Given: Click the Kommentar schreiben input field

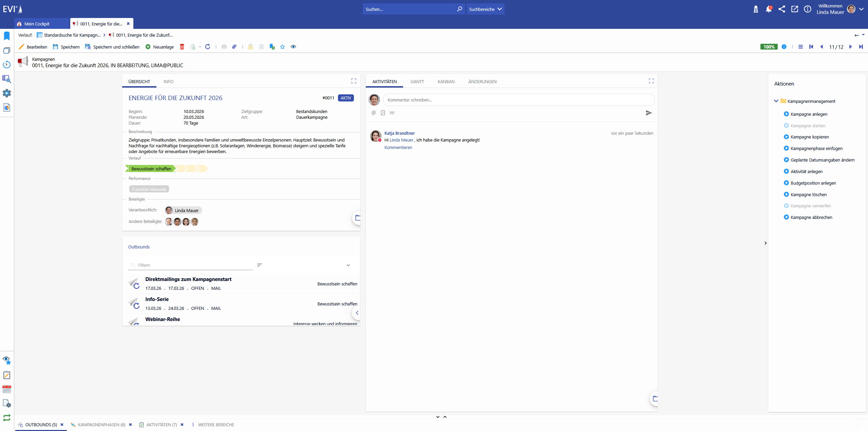Looking at the screenshot, I should (518, 100).
